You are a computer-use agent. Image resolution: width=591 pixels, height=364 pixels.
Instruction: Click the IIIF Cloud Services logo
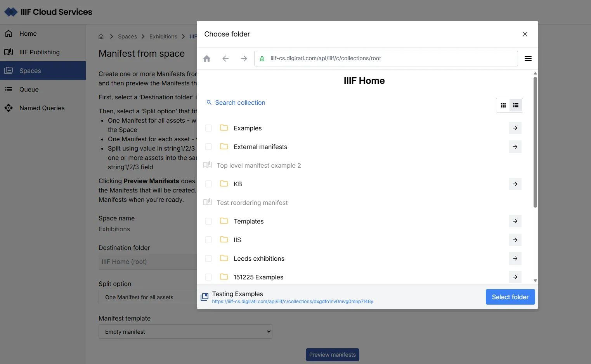point(48,12)
